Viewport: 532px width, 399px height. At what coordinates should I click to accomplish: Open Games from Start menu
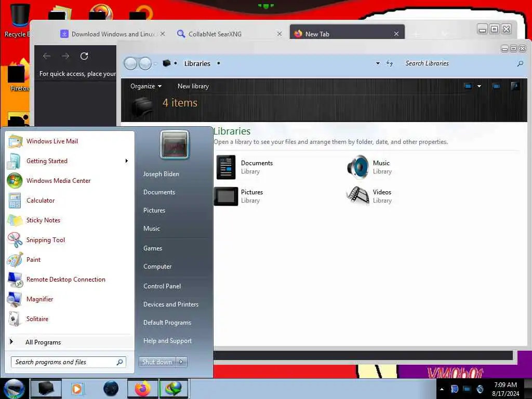click(x=153, y=248)
